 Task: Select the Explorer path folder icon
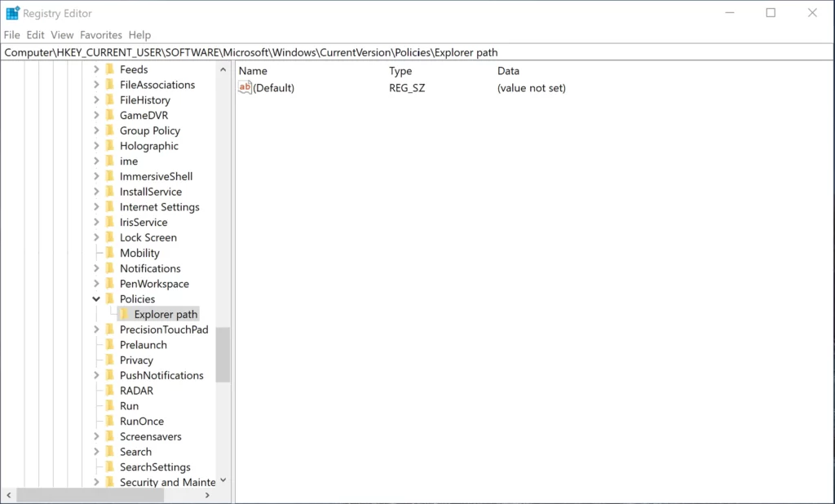pos(124,314)
